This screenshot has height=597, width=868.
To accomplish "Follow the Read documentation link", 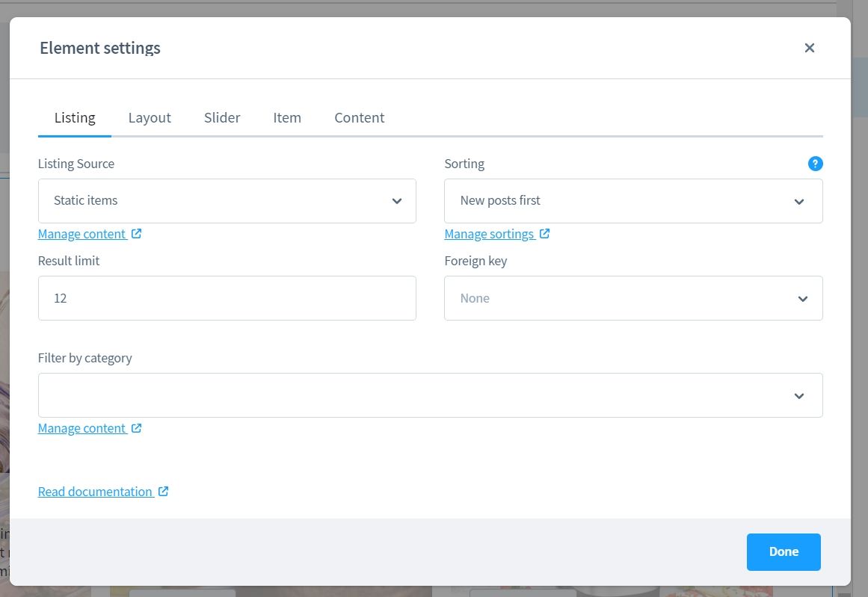I will 95,492.
